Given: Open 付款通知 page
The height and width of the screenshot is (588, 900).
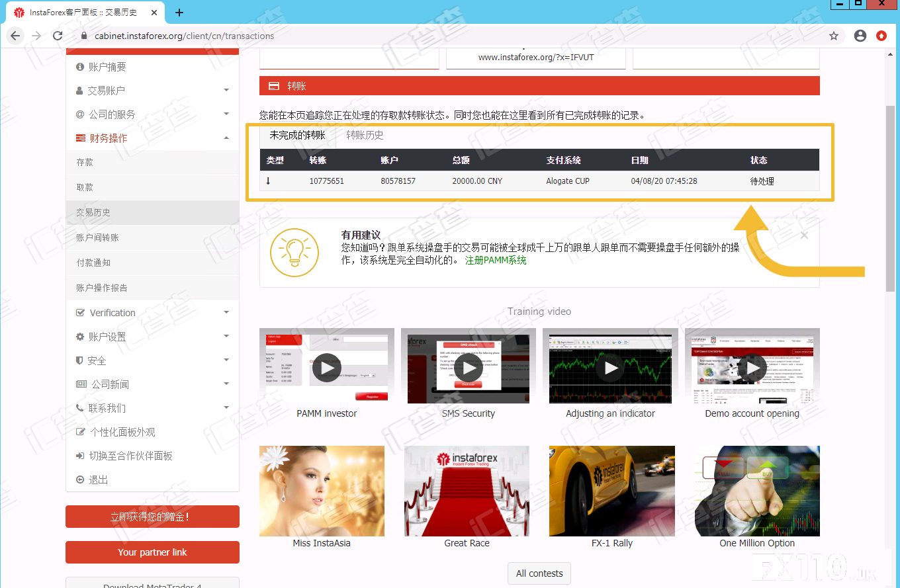Looking at the screenshot, I should click(x=152, y=263).
